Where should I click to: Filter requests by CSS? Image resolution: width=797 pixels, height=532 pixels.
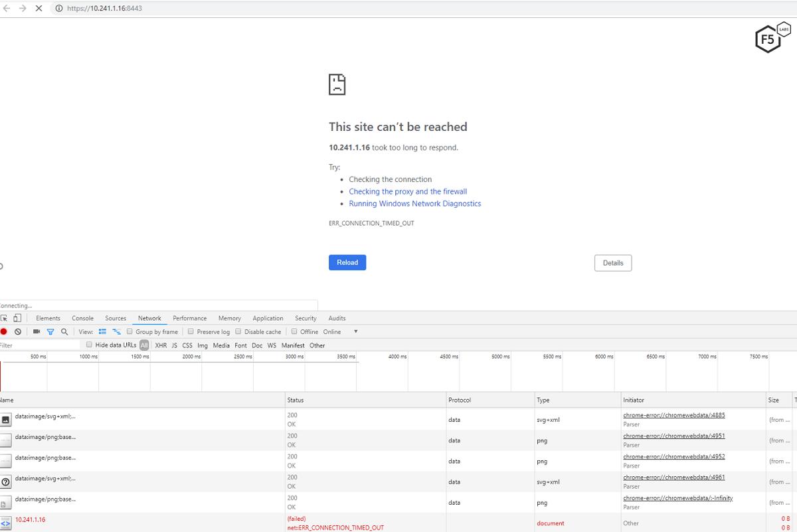[x=187, y=345]
